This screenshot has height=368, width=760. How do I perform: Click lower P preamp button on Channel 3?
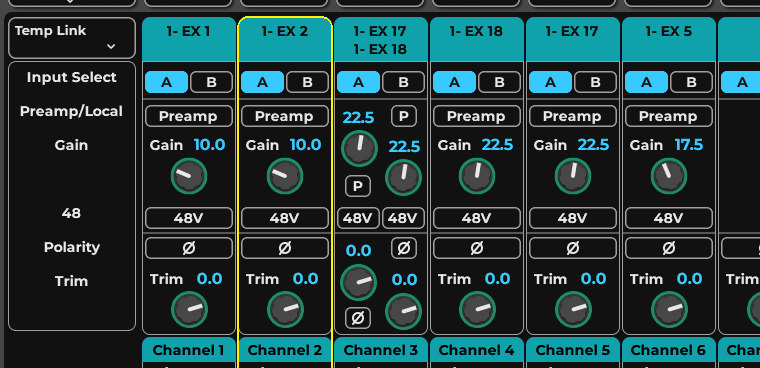pos(358,186)
